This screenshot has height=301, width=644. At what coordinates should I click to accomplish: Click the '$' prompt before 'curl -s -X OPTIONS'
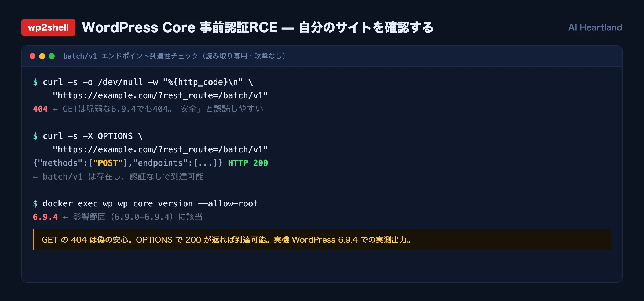pos(35,136)
